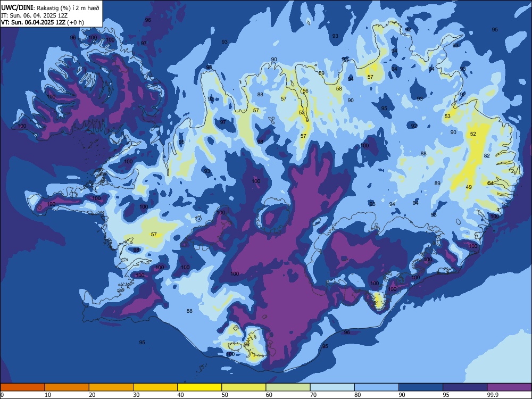Click the "51" value on the southern yellow patch

pyautogui.click(x=376, y=303)
